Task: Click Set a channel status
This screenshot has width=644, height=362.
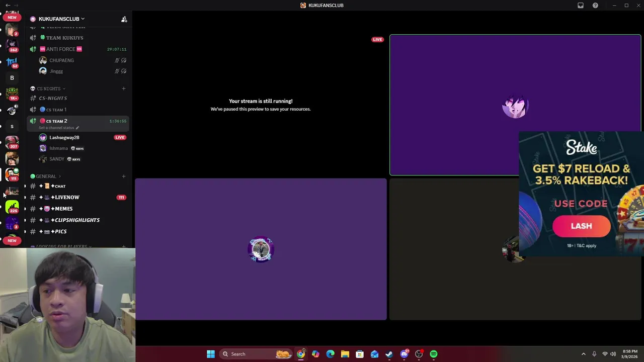Action: click(59, 128)
